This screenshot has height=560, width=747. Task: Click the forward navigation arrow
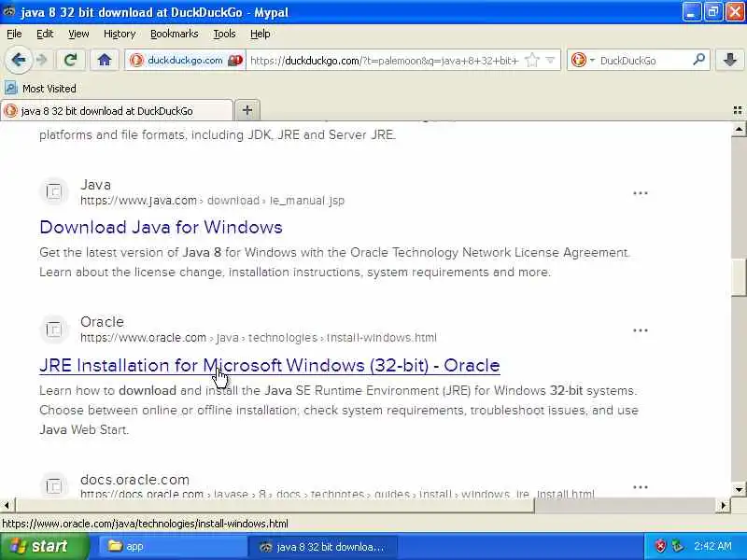tap(42, 60)
